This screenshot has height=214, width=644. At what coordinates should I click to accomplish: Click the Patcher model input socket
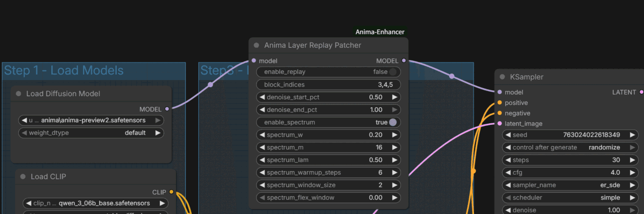254,60
